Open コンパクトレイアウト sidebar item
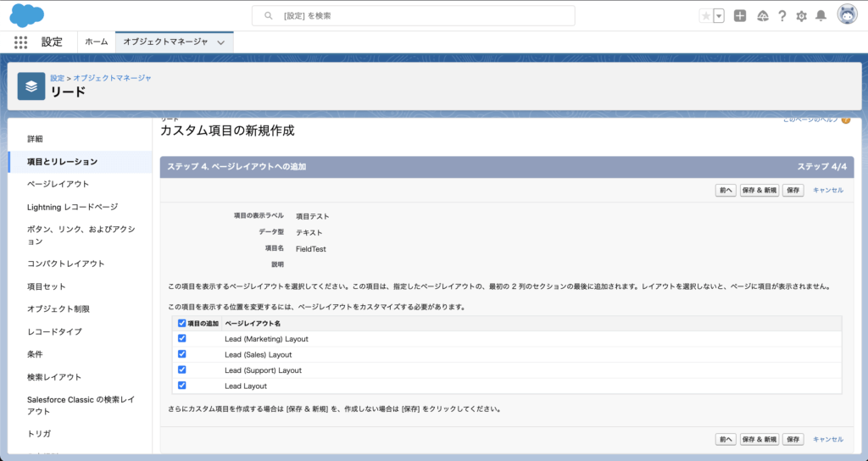868x461 pixels. [66, 264]
